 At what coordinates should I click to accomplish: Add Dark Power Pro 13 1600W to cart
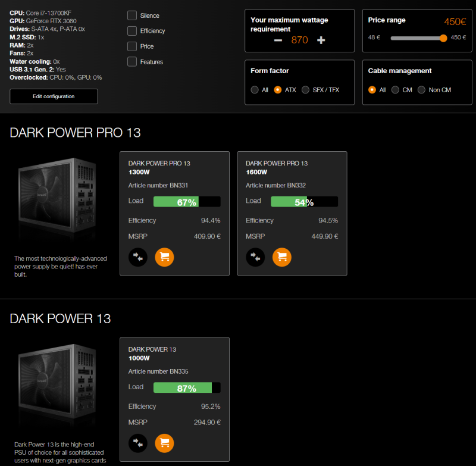(281, 257)
